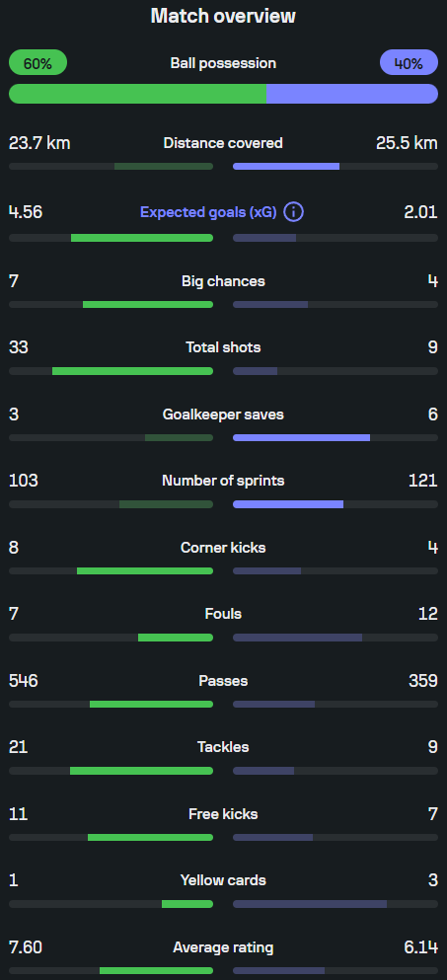Click the Goalkeeper saves purple bar
Viewport: 447px width, 980px height.
pyautogui.click(x=301, y=437)
